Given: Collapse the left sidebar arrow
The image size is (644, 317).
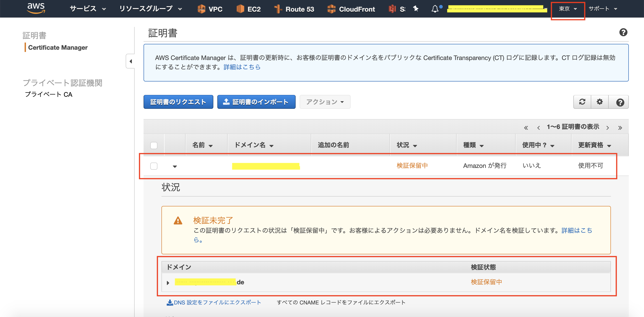Looking at the screenshot, I should click(131, 61).
